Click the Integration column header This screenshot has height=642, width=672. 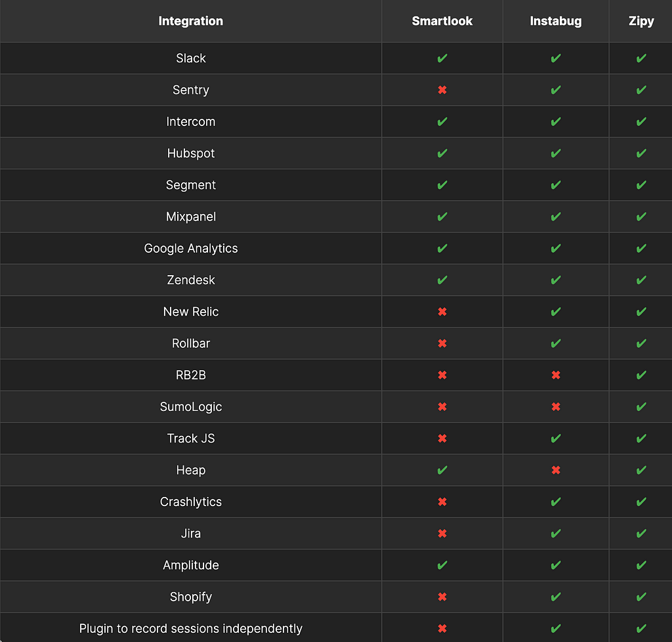(x=191, y=21)
